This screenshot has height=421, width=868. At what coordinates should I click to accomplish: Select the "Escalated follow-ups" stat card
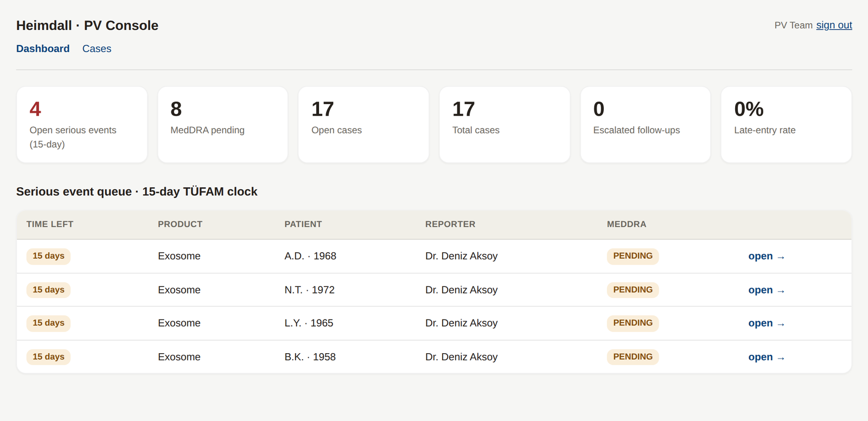(645, 125)
